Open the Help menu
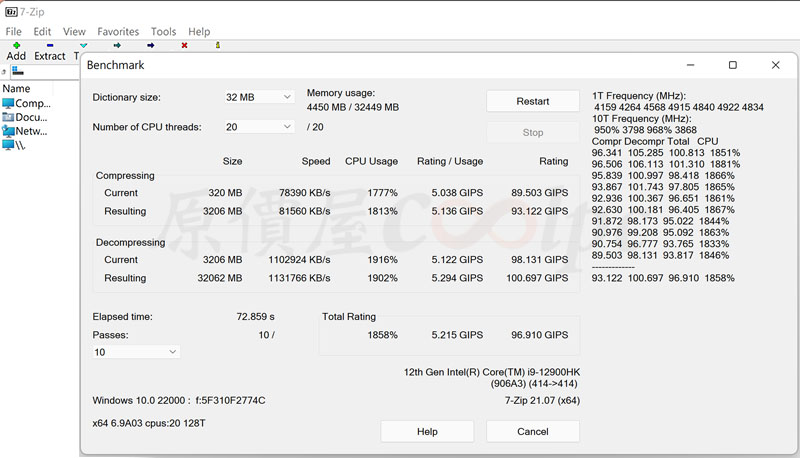 coord(199,32)
